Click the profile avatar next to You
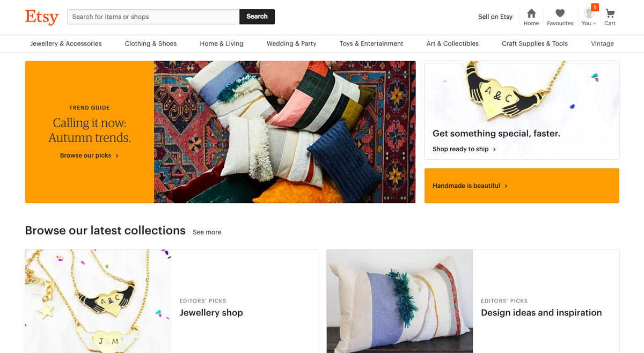Viewport: 644px width, 353px height. (587, 15)
